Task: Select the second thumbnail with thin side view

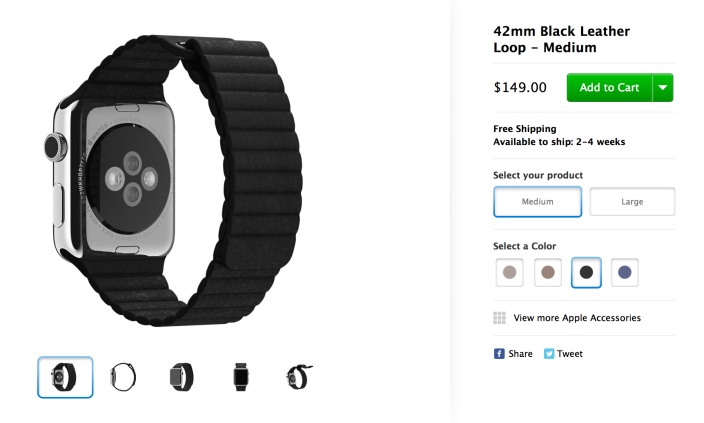Action: click(x=123, y=377)
